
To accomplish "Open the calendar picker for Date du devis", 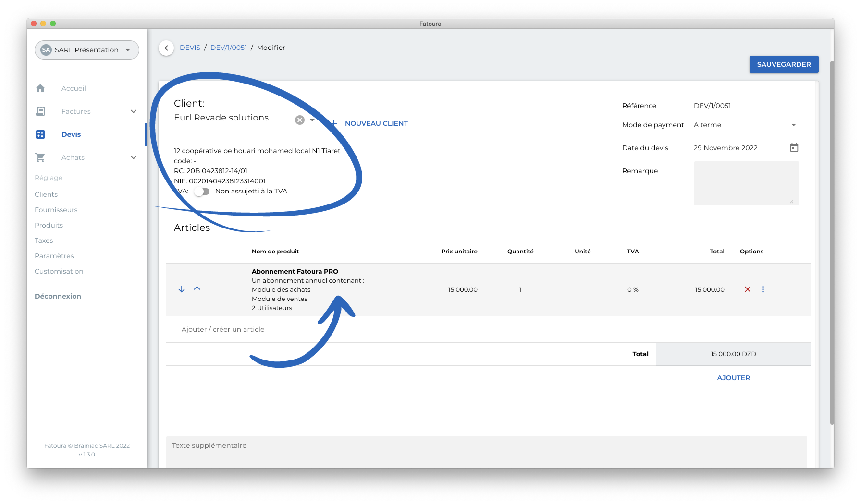I will (x=794, y=147).
